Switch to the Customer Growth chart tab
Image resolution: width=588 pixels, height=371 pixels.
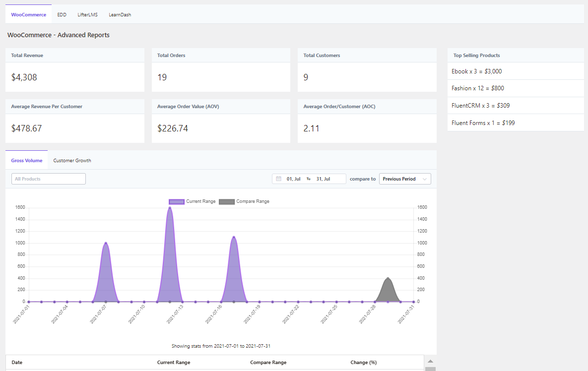pyautogui.click(x=72, y=161)
